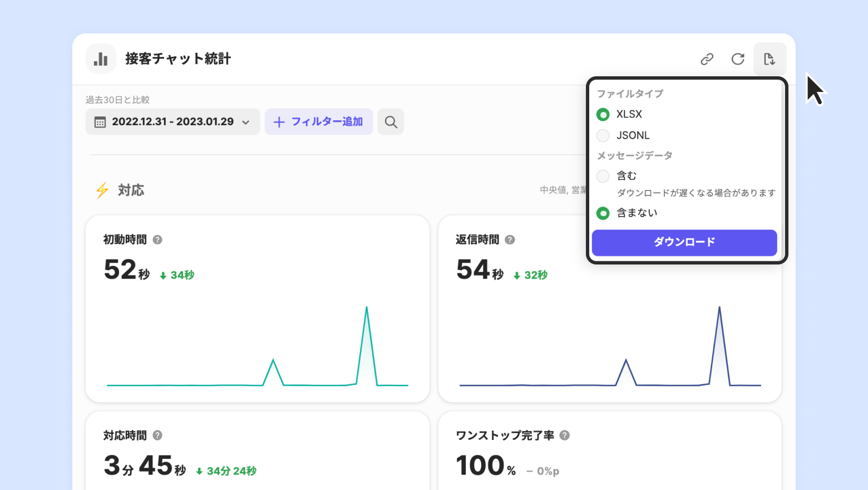Open the date range dropdown

(172, 122)
